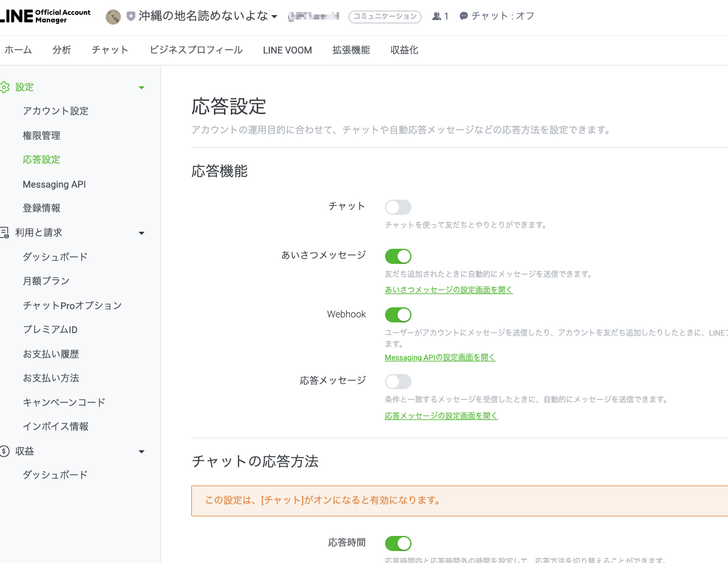This screenshot has height=563, width=728.
Task: Switch to the 分析 tab
Action: [62, 50]
